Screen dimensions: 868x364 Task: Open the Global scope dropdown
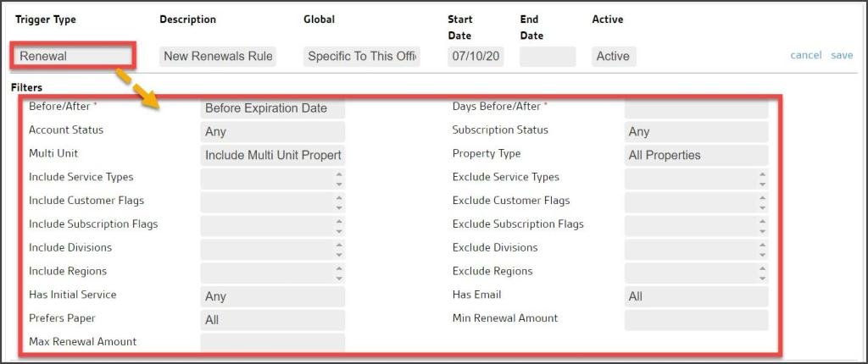point(362,56)
